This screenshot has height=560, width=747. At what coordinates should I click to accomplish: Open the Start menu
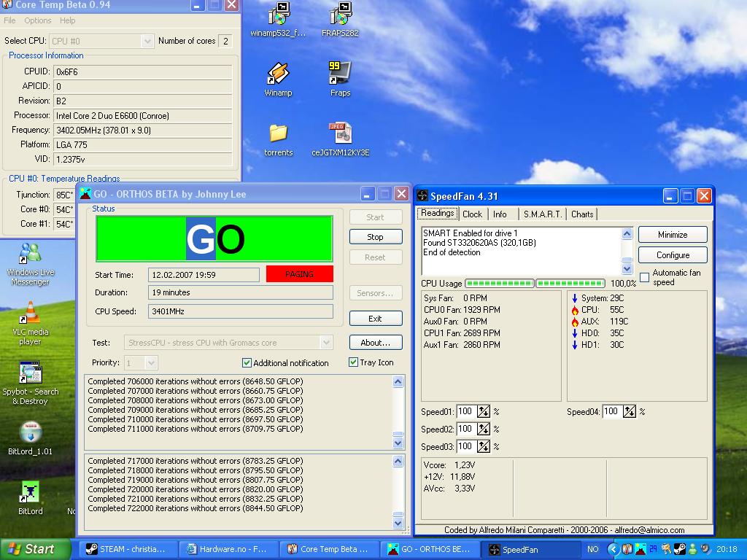click(x=35, y=549)
